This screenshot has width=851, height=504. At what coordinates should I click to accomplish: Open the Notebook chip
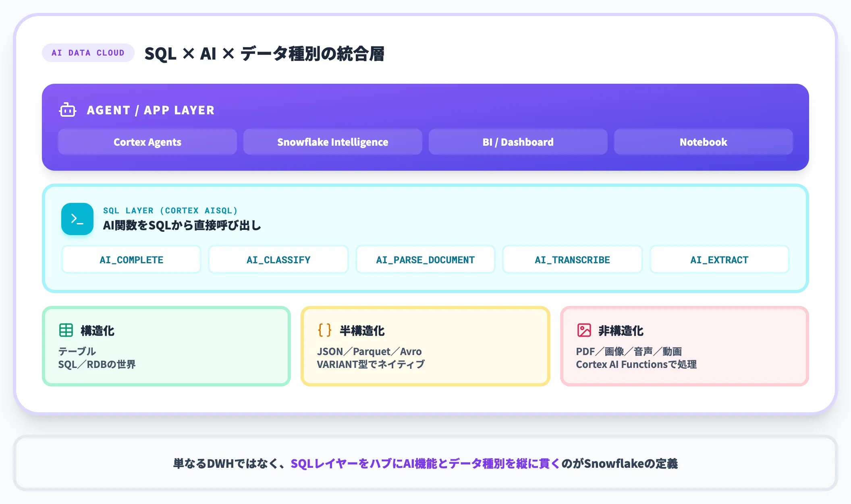704,142
